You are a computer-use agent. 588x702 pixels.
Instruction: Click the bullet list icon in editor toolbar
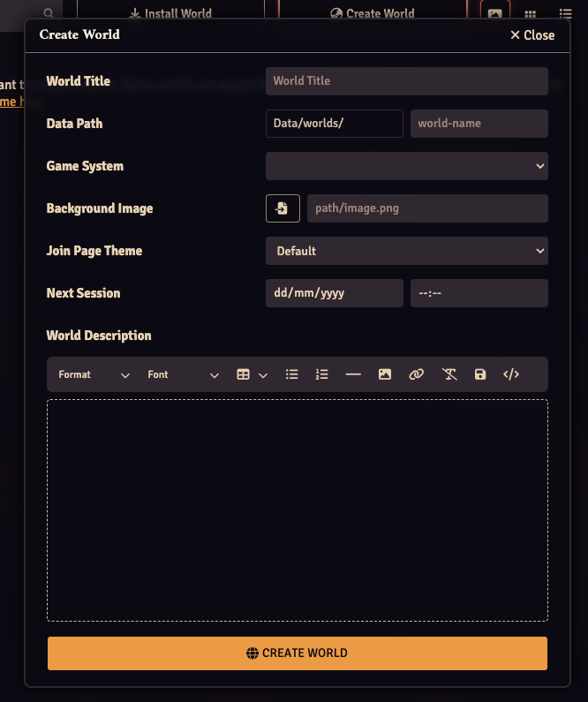[x=292, y=374]
